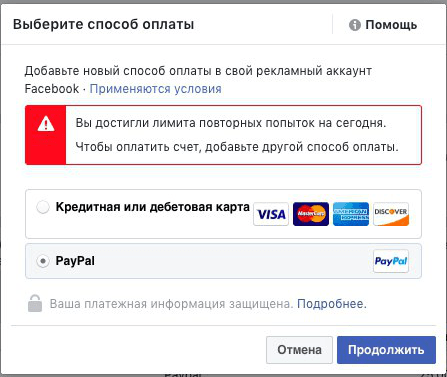Click the info icon beside Помощь
Image resolution: width=447 pixels, height=377 pixels.
point(355,25)
